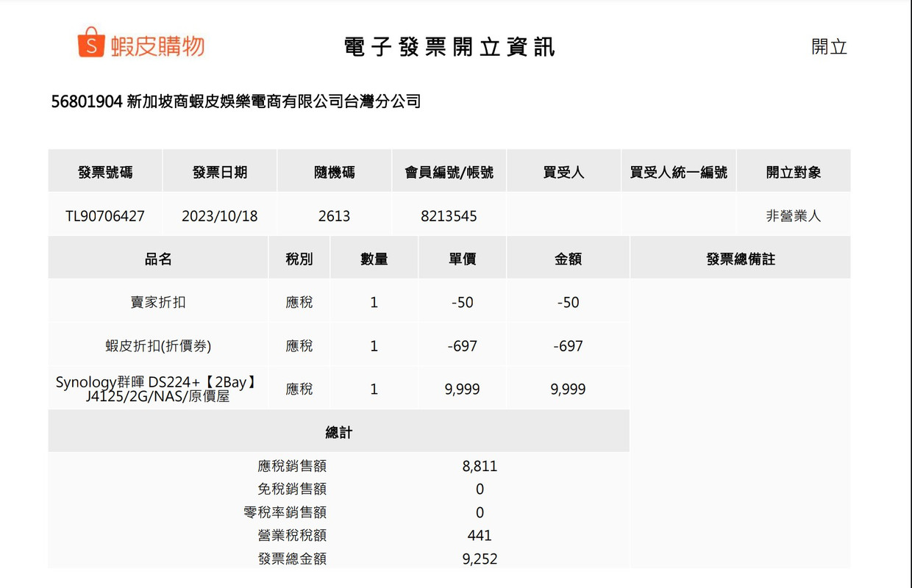Click unit price 9,999
The image size is (912, 588).
coord(463,389)
